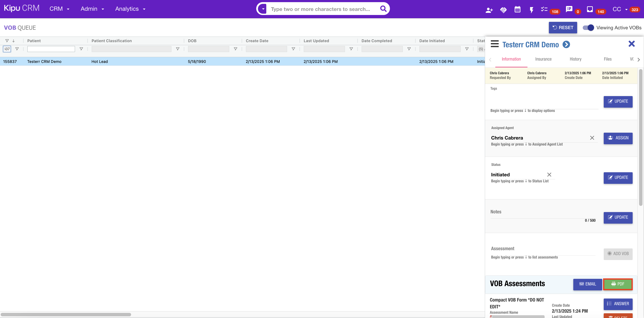The image size is (644, 318).
Task: Click the lightning bolt quick actions icon
Action: 532,10
